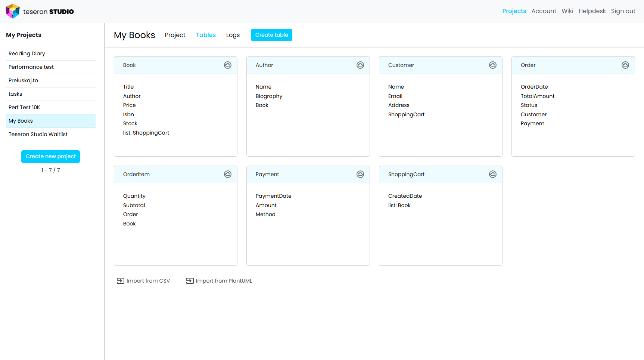
Task: Click the Price field in Book table
Action: pos(130,105)
